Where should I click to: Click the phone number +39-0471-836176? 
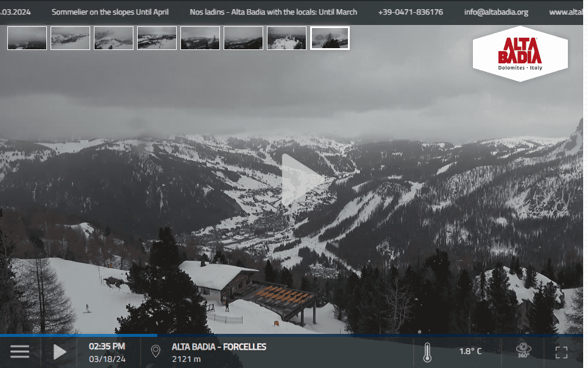coord(410,12)
